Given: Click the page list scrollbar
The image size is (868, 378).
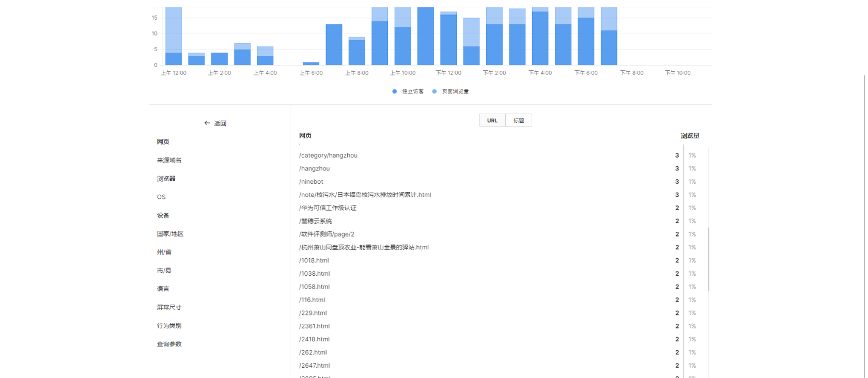Looking at the screenshot, I should (x=708, y=258).
